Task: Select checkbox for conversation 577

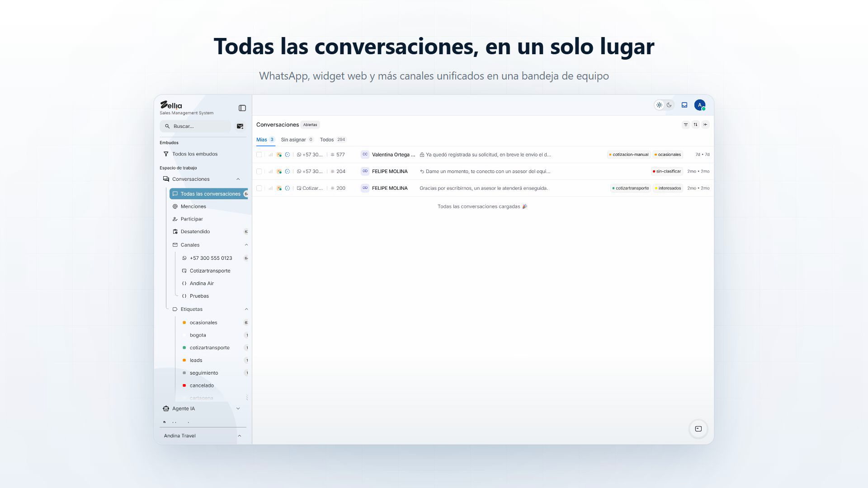Action: 259,155
